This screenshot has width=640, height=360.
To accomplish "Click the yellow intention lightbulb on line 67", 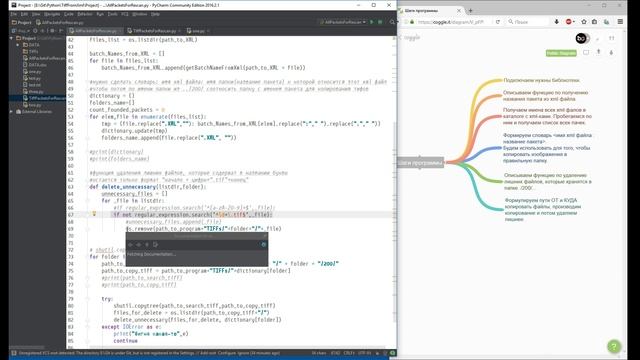I will 94,214.
